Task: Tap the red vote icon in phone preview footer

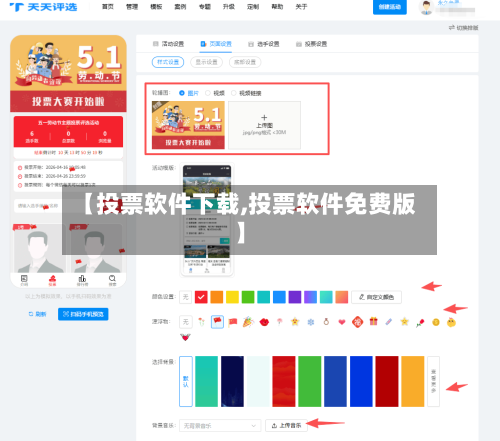Action: [x=52, y=280]
